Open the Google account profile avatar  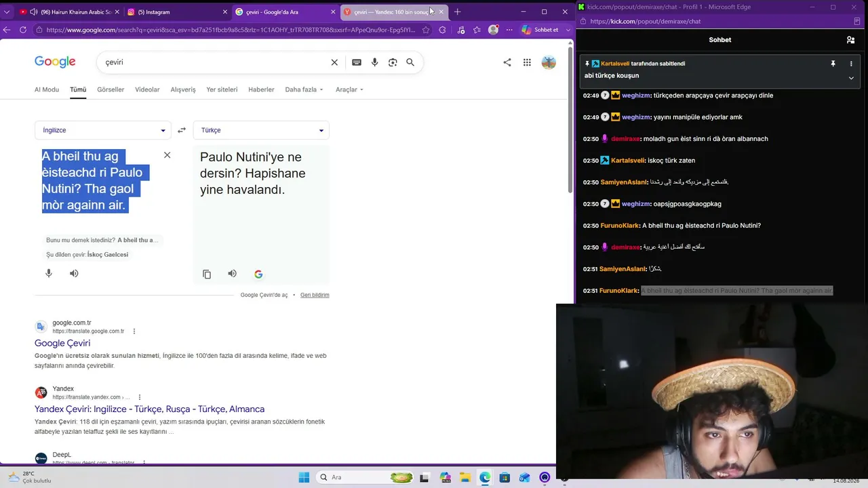(549, 62)
